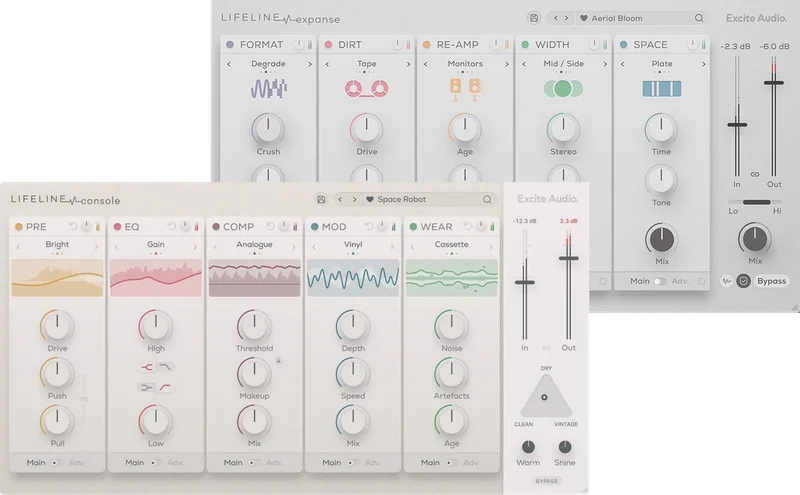Click the Mid/Side circles icon in WIDTH
Image resolution: width=800 pixels, height=495 pixels.
pyautogui.click(x=563, y=89)
